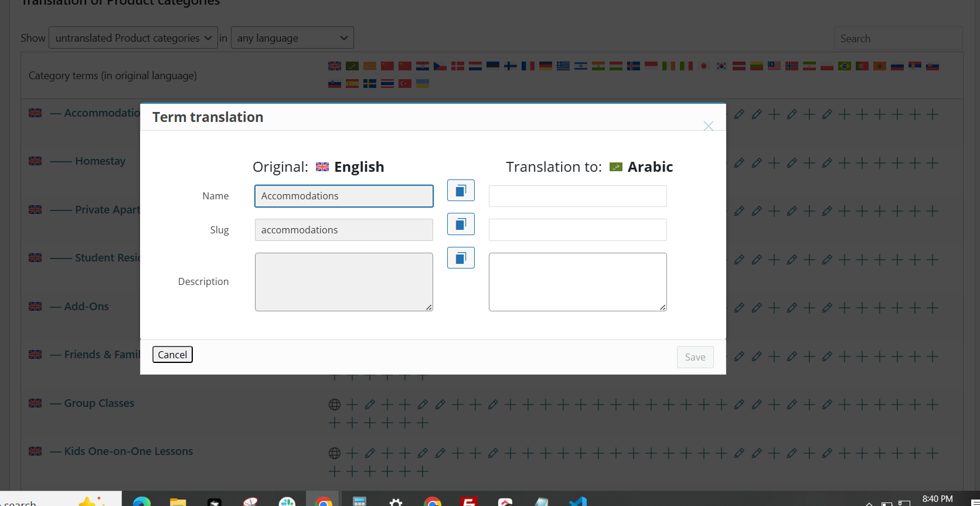Copy original Name to translation field
The height and width of the screenshot is (506, 980).
[461, 191]
